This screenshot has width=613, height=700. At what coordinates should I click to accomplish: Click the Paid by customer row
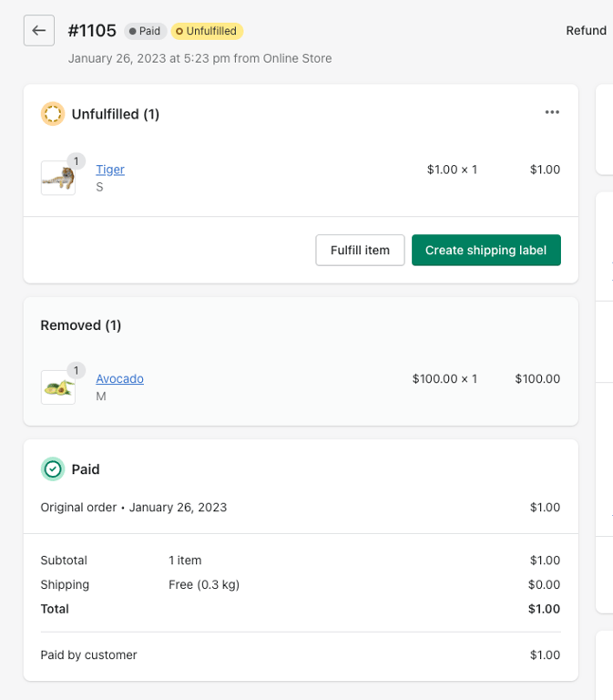point(89,654)
